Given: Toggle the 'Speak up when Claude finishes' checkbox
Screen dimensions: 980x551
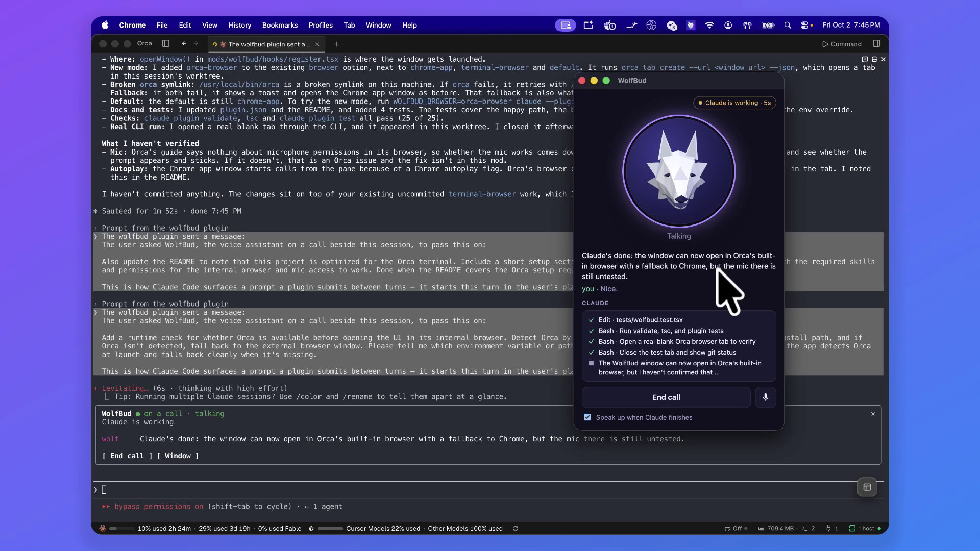Looking at the screenshot, I should coord(587,417).
